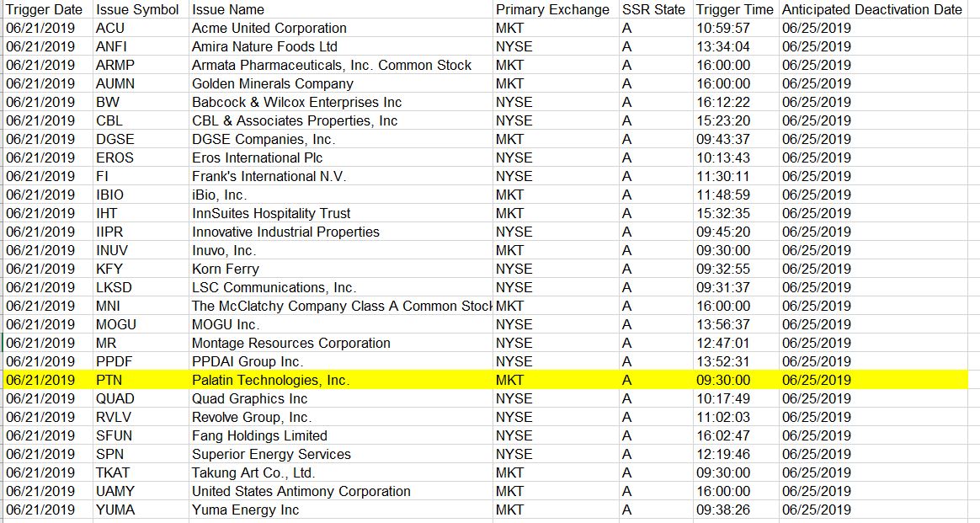Click the SSR State column header
Image resolution: width=980 pixels, height=523 pixels.
(x=653, y=9)
